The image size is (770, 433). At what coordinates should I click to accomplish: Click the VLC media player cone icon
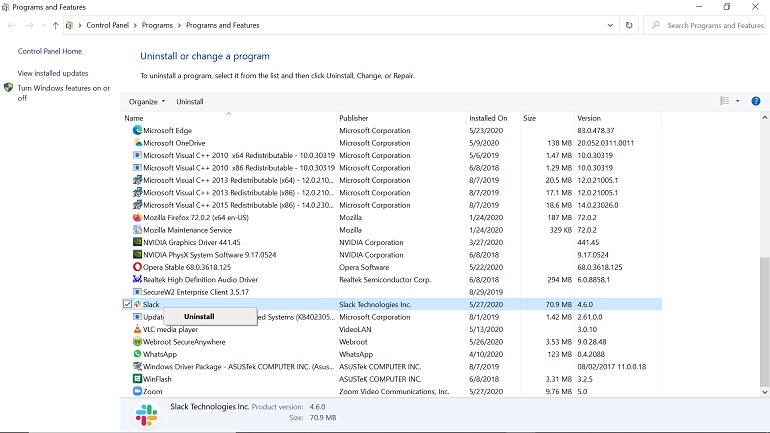(138, 329)
